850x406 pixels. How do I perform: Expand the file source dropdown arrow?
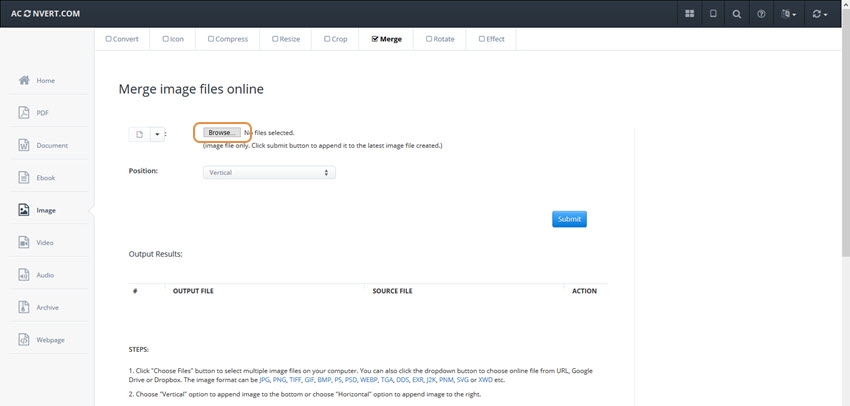click(x=158, y=134)
